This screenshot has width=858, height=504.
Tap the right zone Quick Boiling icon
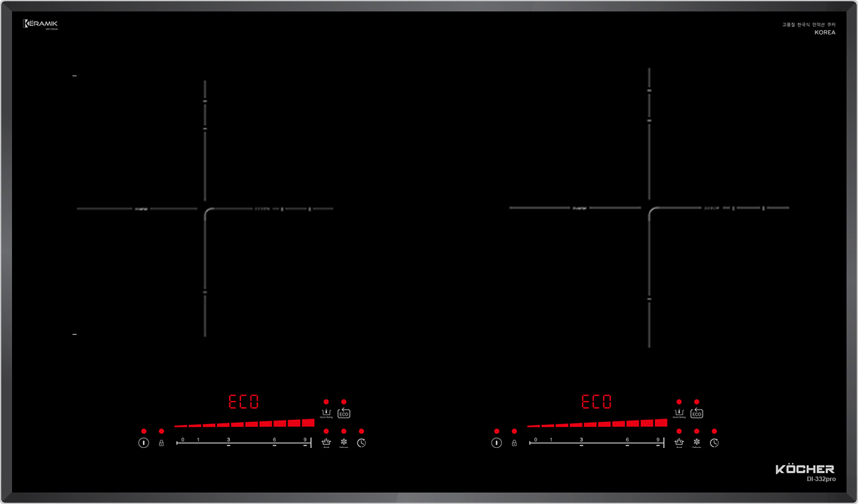tap(679, 412)
